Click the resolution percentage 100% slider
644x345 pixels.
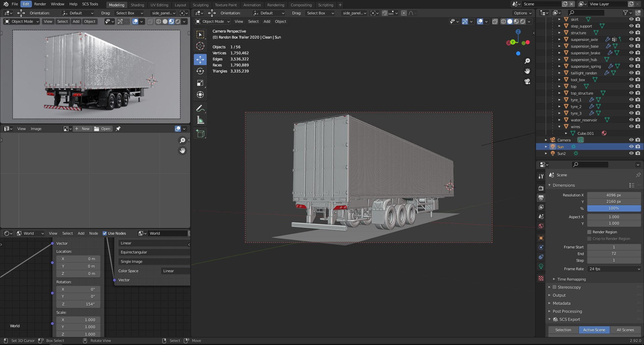614,208
